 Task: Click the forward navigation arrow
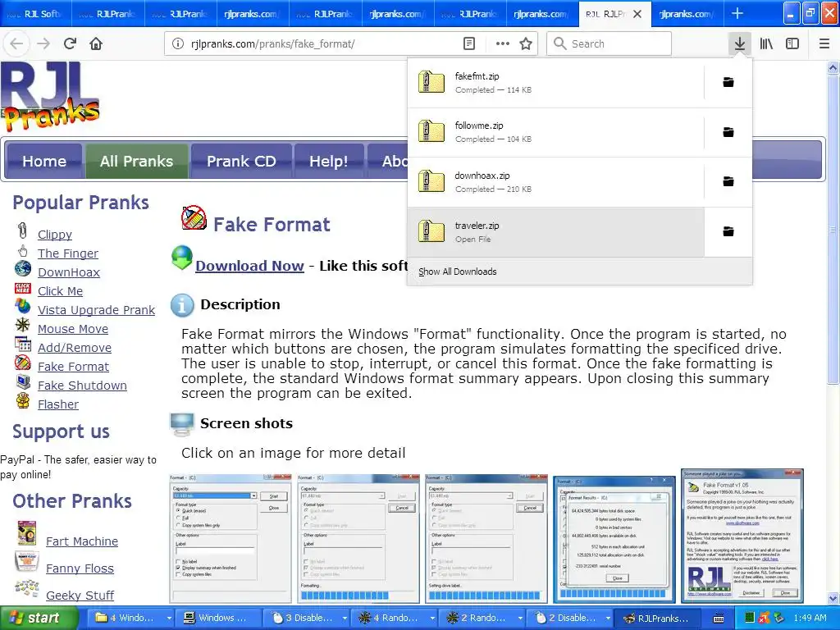(43, 43)
